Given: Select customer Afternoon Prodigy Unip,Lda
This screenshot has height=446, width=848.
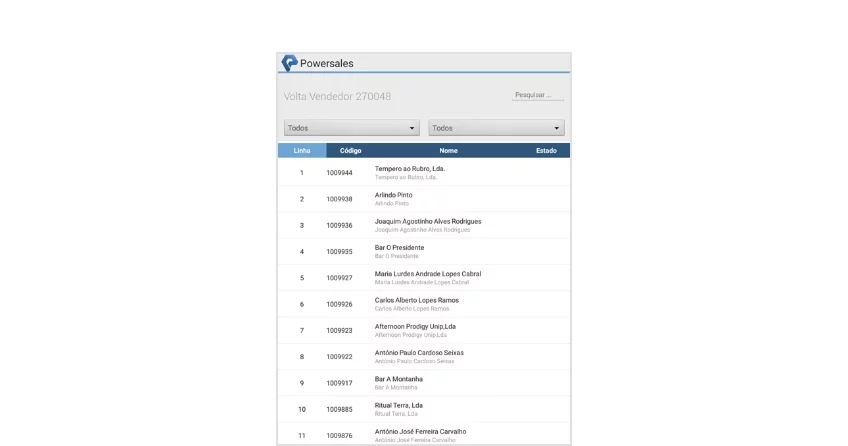Looking at the screenshot, I should [x=415, y=327].
